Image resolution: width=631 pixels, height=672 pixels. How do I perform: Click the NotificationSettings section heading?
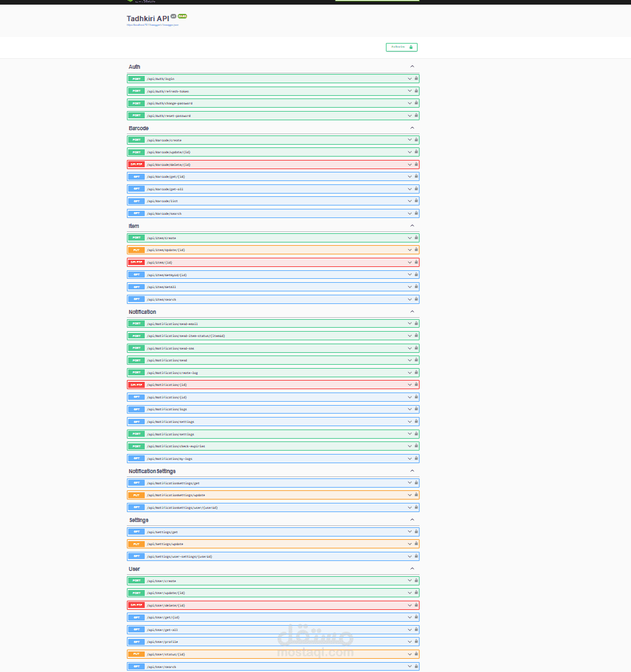(x=152, y=471)
